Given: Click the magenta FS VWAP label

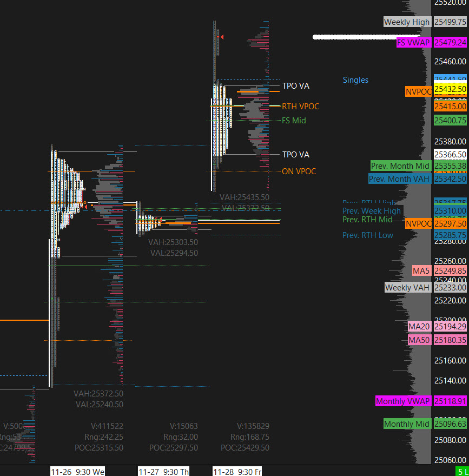Looking at the screenshot, I should coord(414,42).
